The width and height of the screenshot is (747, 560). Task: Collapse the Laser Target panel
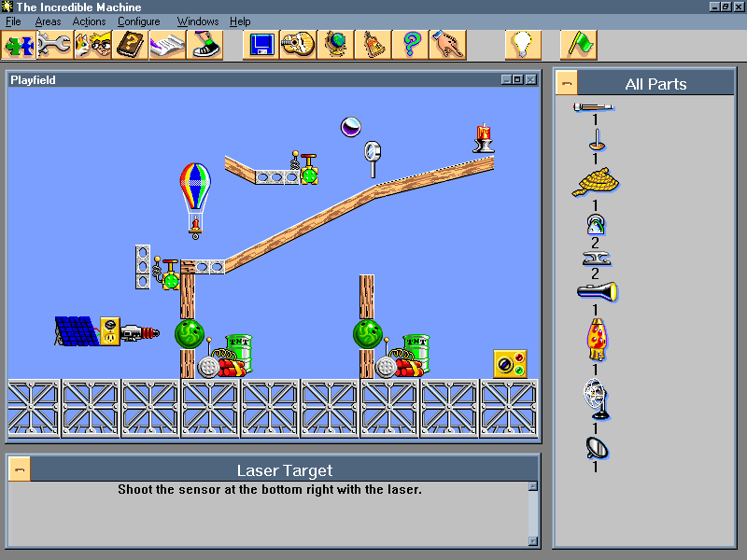pos(20,469)
